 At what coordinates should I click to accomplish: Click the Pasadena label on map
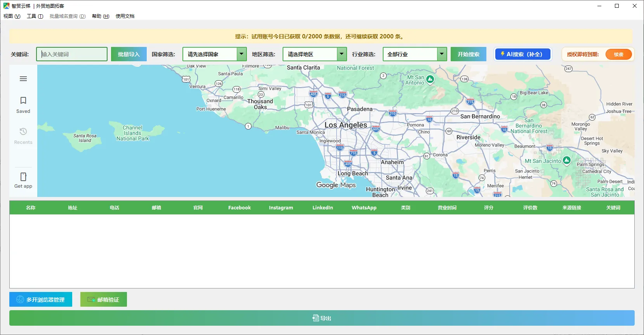point(360,109)
